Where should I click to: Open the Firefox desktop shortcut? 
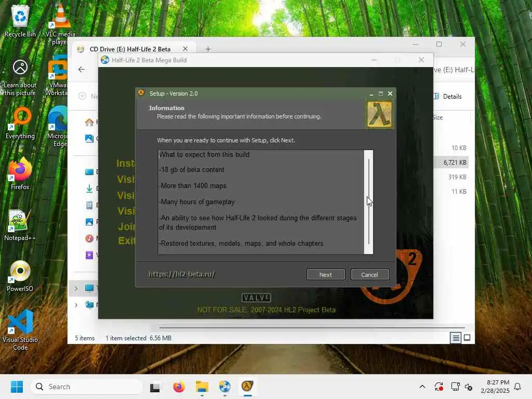[x=20, y=174]
